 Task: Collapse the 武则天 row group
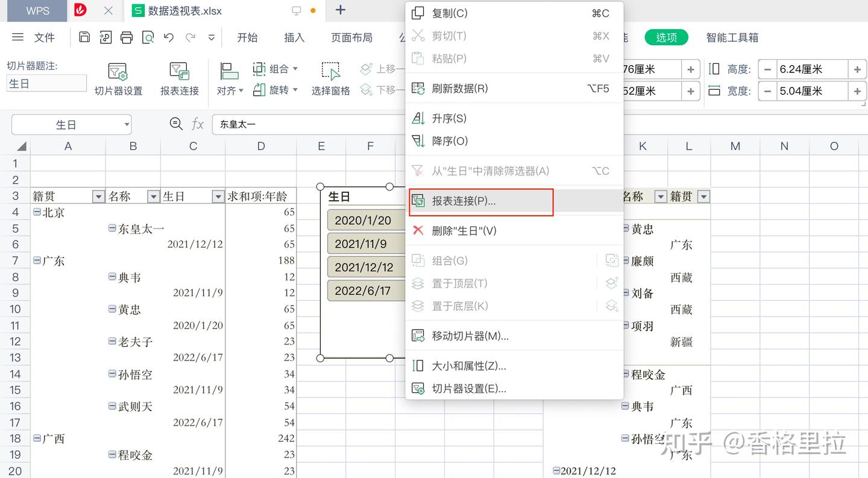(112, 406)
